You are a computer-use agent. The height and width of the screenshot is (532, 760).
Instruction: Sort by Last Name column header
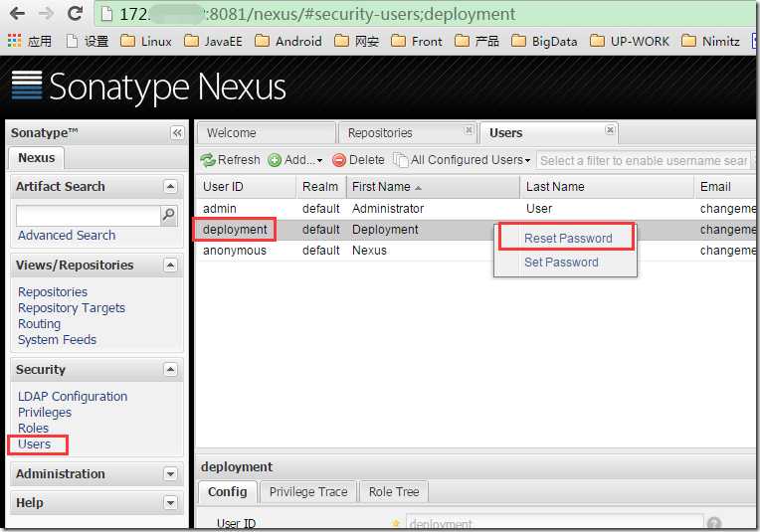tap(607, 187)
